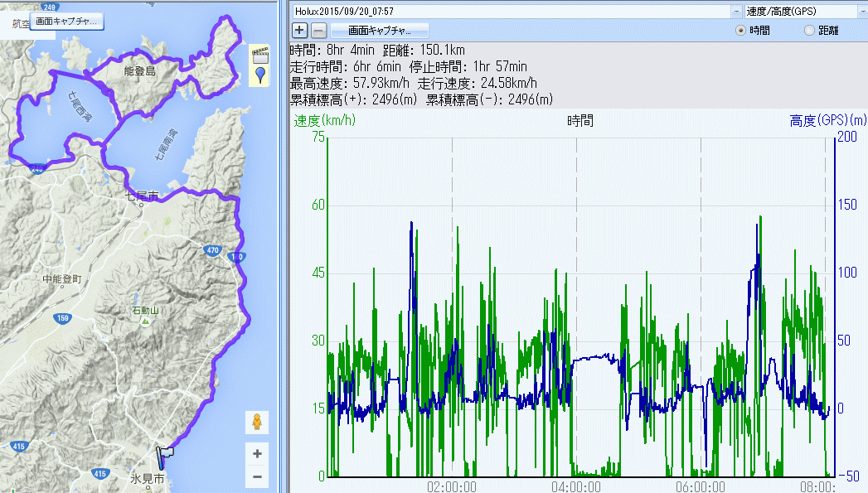Image resolution: width=868 pixels, height=493 pixels.
Task: Click the flag marker near 氷見市
Action: click(166, 454)
